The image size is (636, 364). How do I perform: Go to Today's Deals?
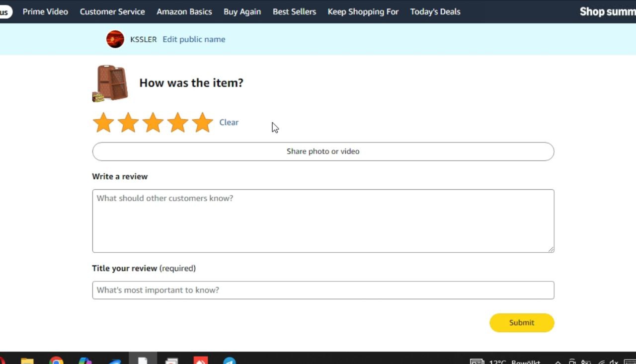pyautogui.click(x=435, y=11)
